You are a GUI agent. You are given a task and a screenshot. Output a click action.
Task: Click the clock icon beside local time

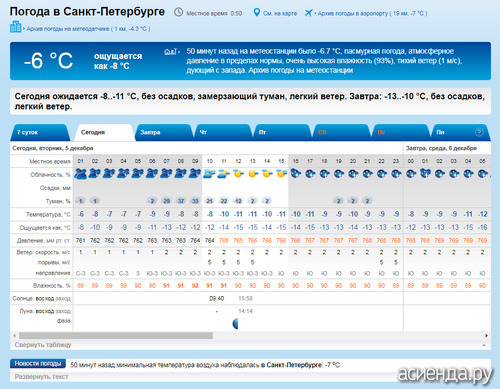tap(179, 13)
